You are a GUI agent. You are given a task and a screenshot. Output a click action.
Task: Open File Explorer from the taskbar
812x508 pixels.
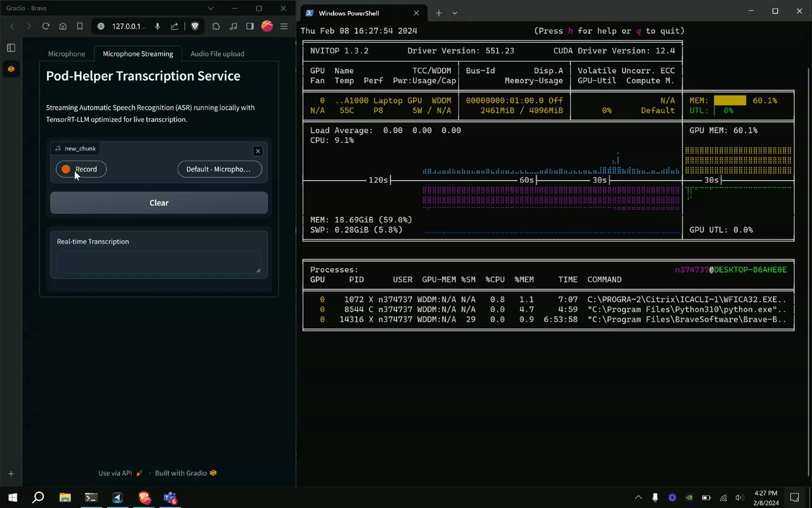point(65,497)
